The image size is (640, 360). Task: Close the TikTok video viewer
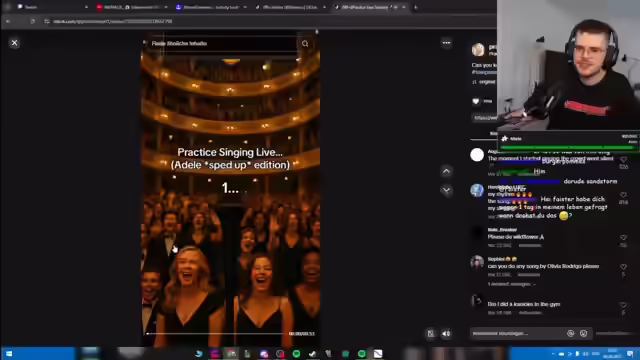point(14,43)
